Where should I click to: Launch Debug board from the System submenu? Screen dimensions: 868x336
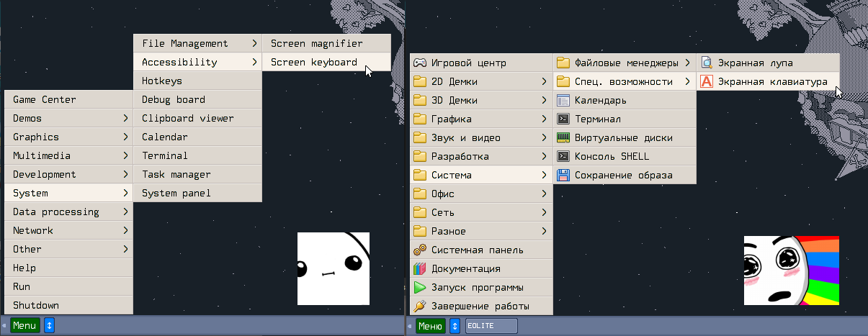[x=198, y=99]
